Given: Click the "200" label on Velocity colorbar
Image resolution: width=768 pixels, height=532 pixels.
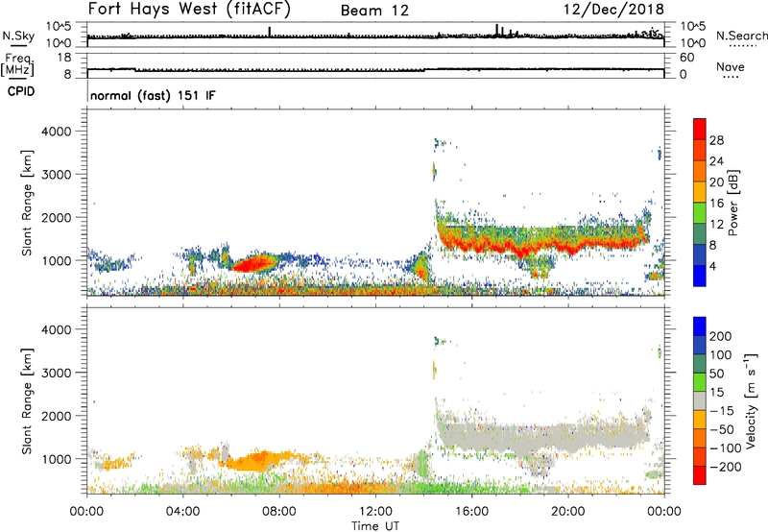Looking at the screenshot, I should click(x=721, y=336).
